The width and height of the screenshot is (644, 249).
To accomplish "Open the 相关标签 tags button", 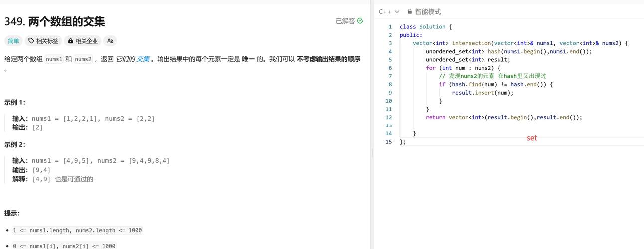I will coord(43,41).
